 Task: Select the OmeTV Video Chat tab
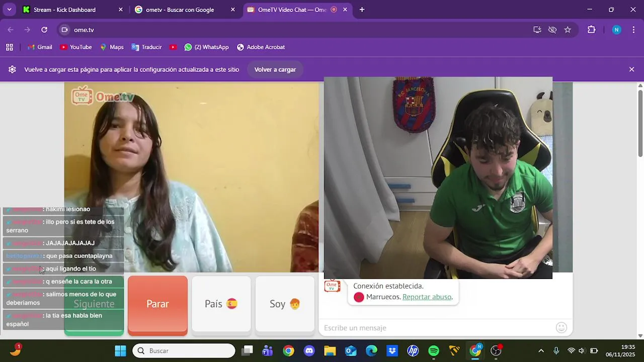click(292, 10)
